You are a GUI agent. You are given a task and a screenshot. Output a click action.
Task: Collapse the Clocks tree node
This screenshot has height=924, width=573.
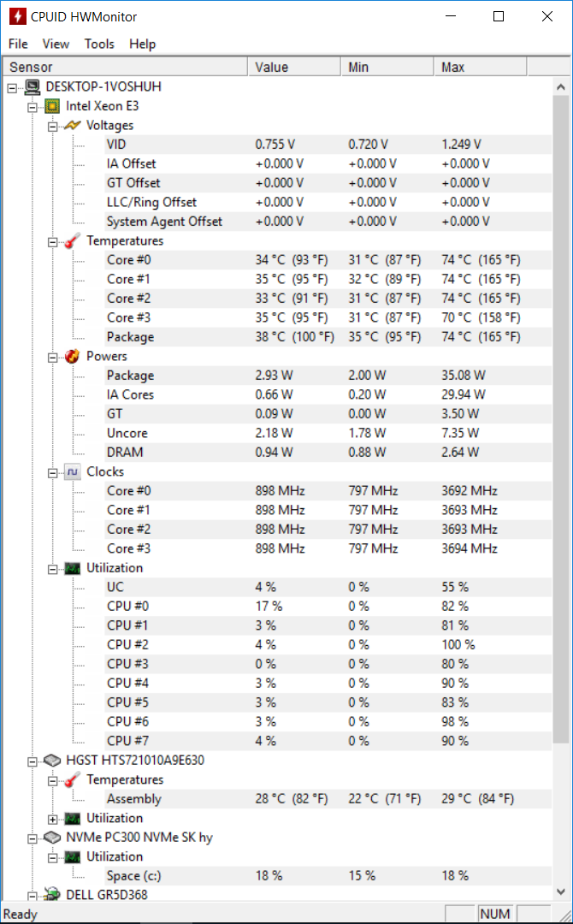[53, 472]
